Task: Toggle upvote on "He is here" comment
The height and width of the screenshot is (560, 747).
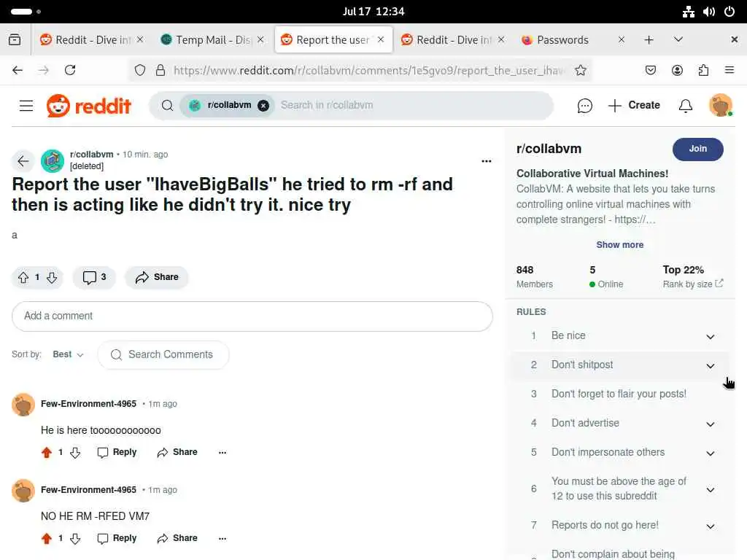Action: pyautogui.click(x=47, y=452)
